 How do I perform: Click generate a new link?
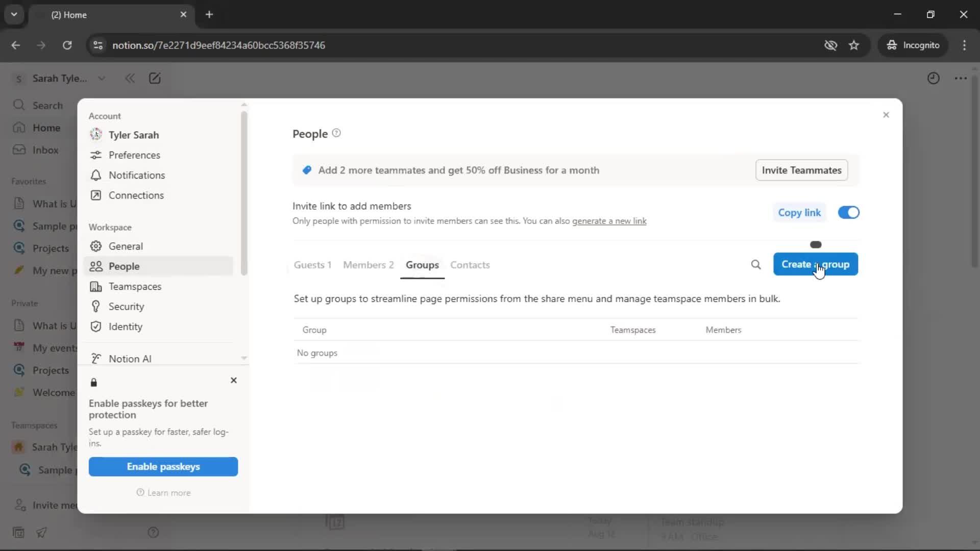609,221
